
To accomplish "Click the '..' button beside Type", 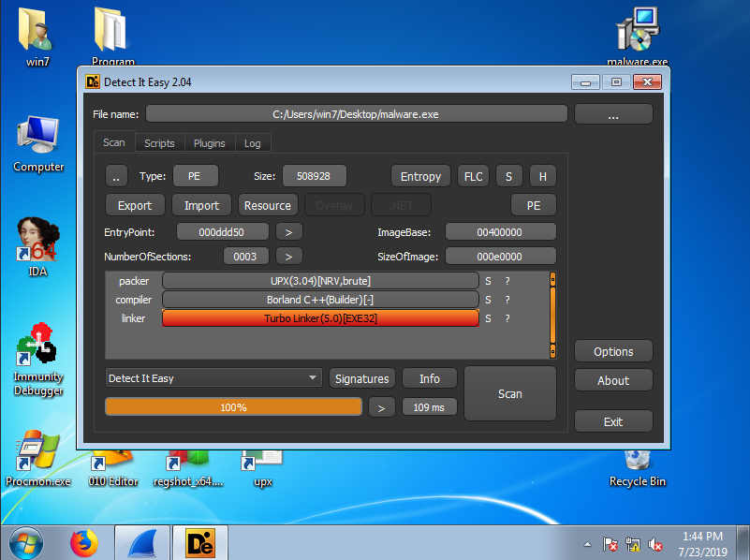I will [x=116, y=176].
